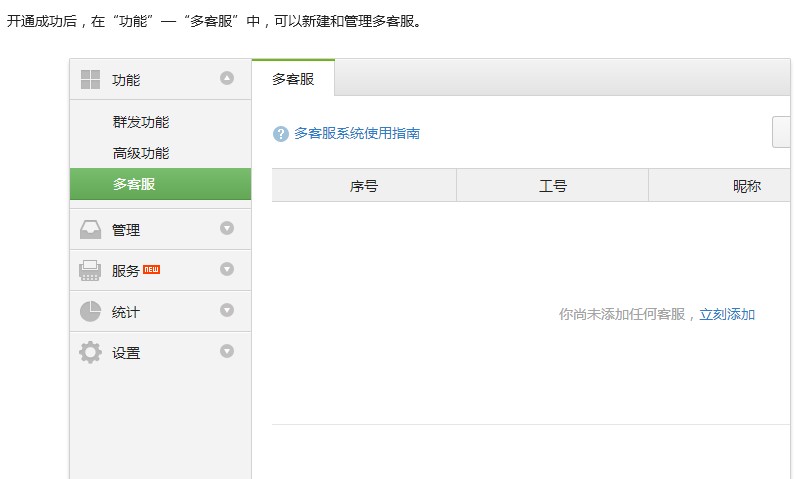
Task: Click the 统计 pie chart icon
Action: click(90, 311)
